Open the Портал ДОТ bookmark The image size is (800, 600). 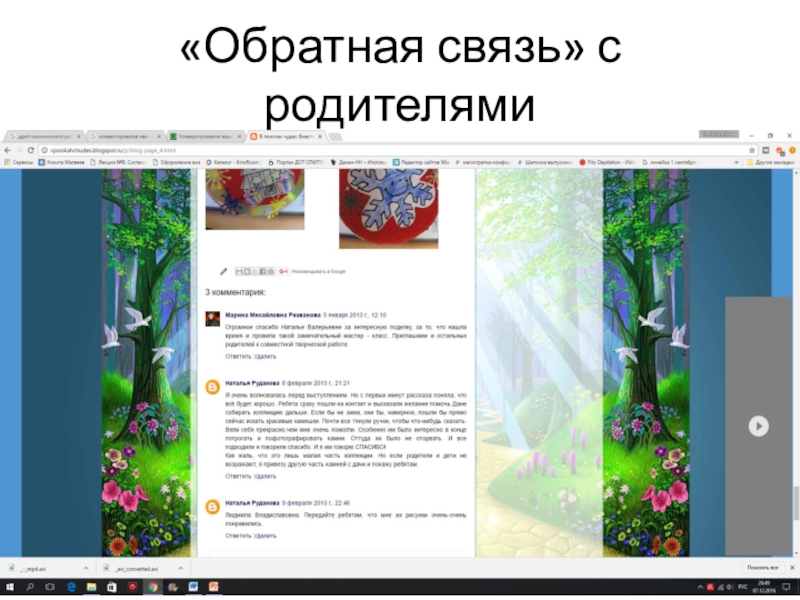point(296,162)
